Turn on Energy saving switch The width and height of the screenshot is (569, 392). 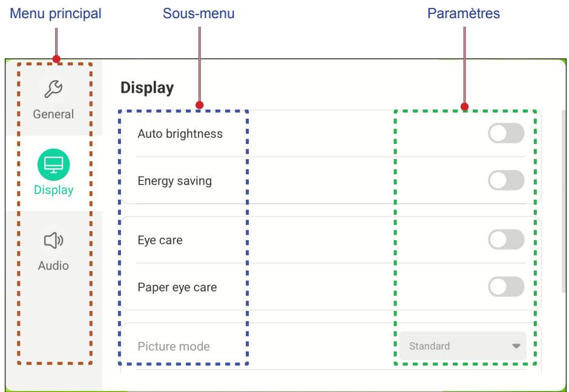(506, 180)
